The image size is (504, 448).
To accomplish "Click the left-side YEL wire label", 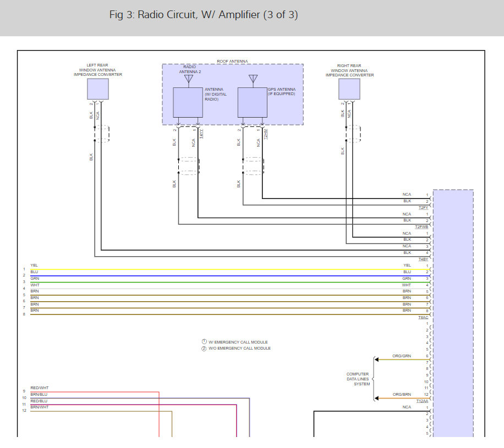I will pyautogui.click(x=34, y=266).
